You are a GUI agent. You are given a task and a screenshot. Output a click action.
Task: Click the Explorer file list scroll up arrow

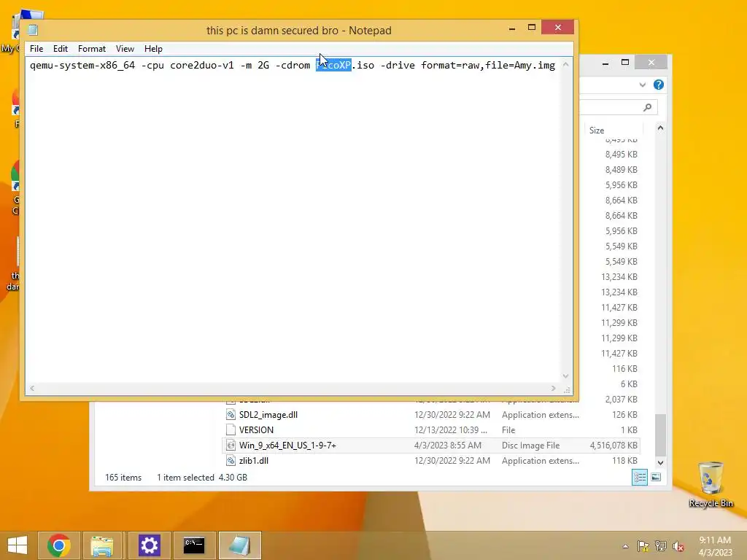[x=660, y=128]
